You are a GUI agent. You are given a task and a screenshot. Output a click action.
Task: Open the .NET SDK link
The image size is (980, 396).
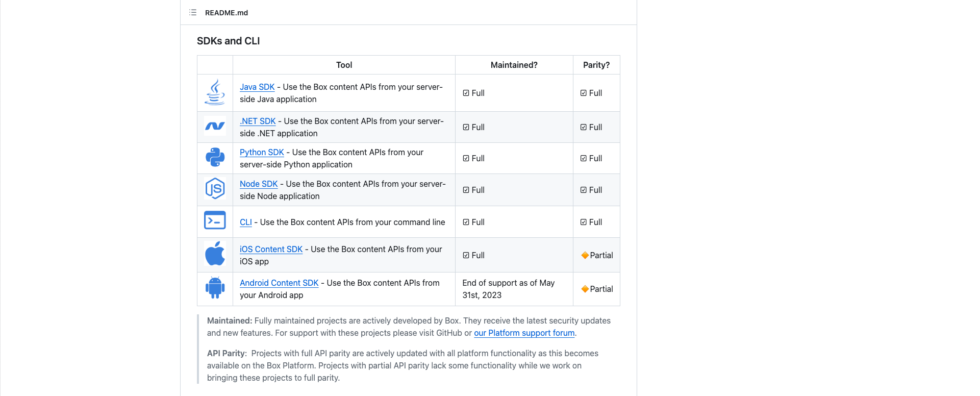[x=258, y=121]
